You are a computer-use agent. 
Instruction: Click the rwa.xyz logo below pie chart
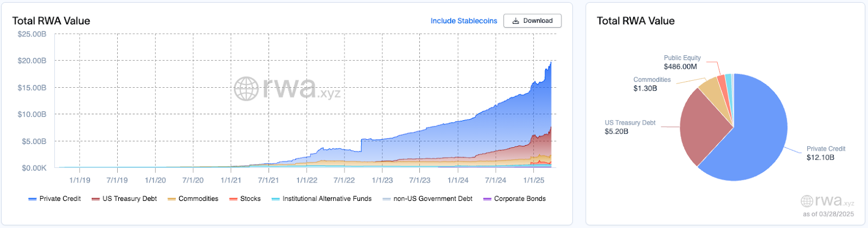(x=827, y=201)
